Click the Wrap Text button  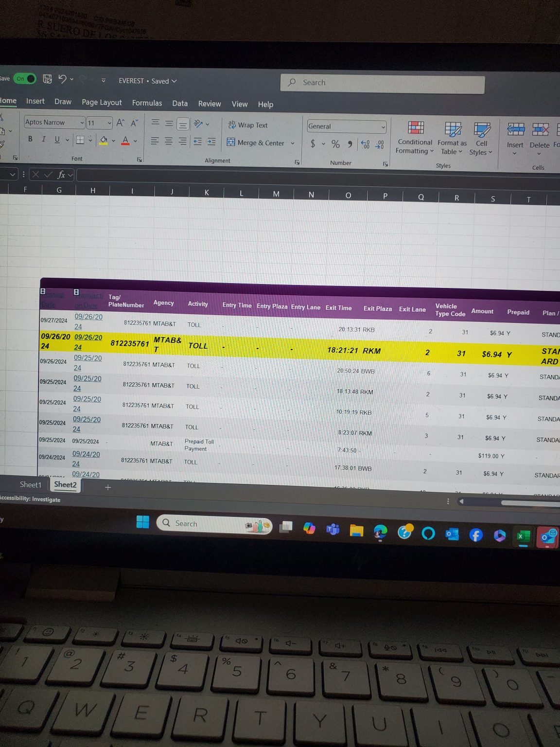tap(248, 125)
